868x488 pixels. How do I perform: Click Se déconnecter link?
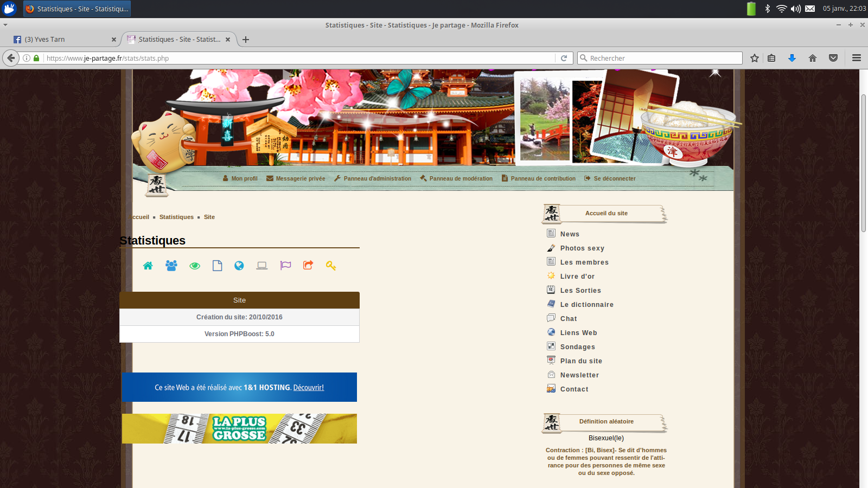point(610,178)
